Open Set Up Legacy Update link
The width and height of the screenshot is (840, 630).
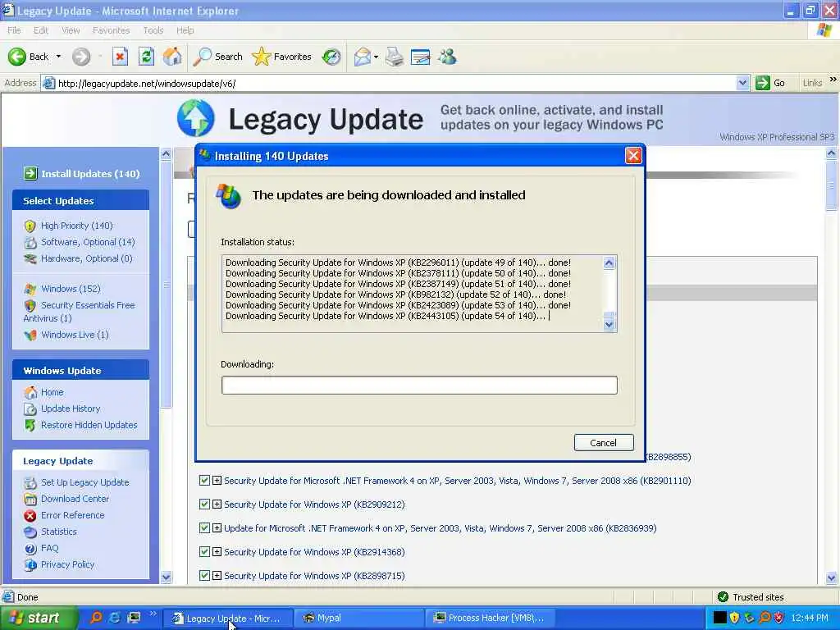[85, 482]
